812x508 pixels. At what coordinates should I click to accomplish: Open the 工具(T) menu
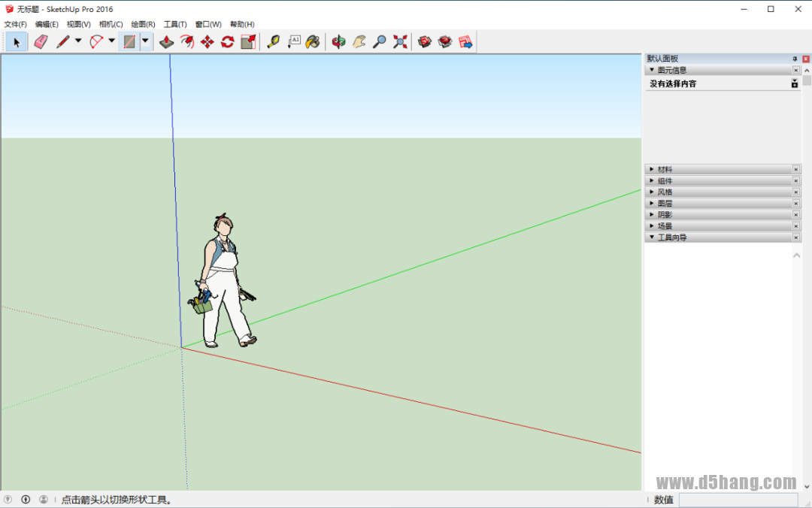coord(175,24)
